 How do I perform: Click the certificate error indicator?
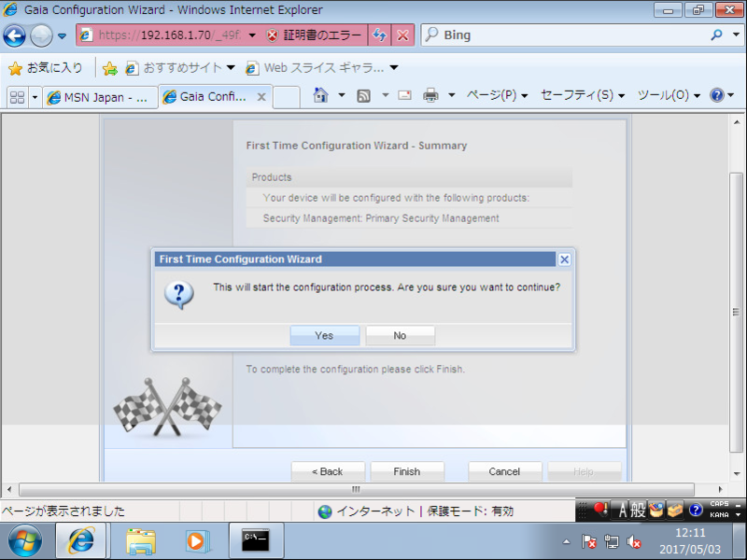(315, 35)
